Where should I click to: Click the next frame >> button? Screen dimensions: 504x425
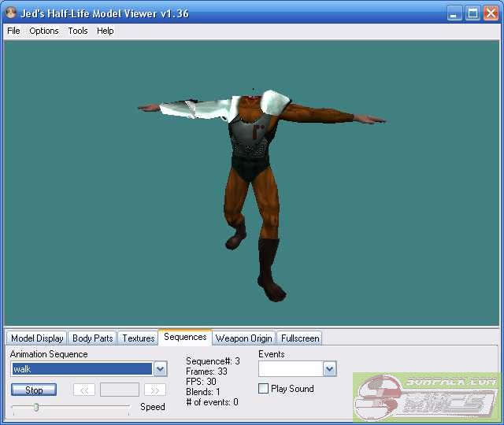pyautogui.click(x=155, y=390)
